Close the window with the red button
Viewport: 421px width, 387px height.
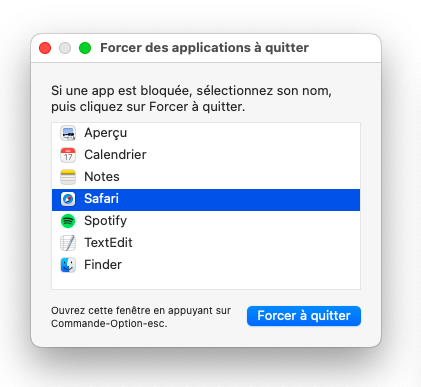pos(45,48)
